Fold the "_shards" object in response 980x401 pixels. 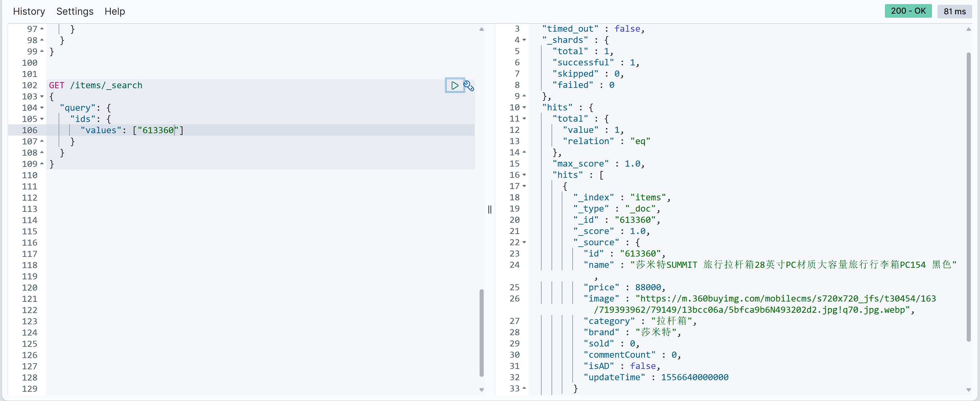pyautogui.click(x=524, y=40)
